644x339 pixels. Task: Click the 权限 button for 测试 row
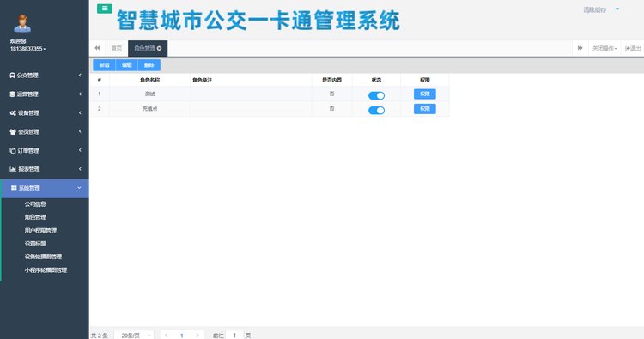pyautogui.click(x=425, y=94)
